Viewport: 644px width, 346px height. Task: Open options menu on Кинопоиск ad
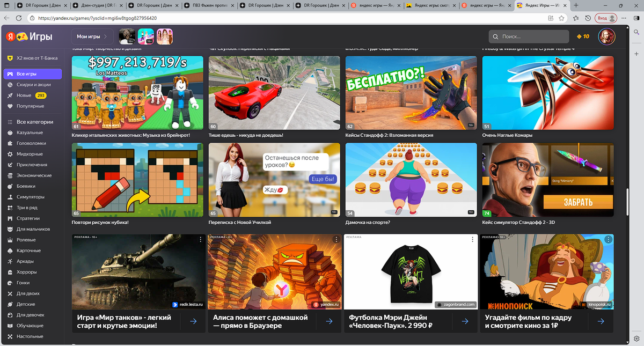click(x=608, y=239)
